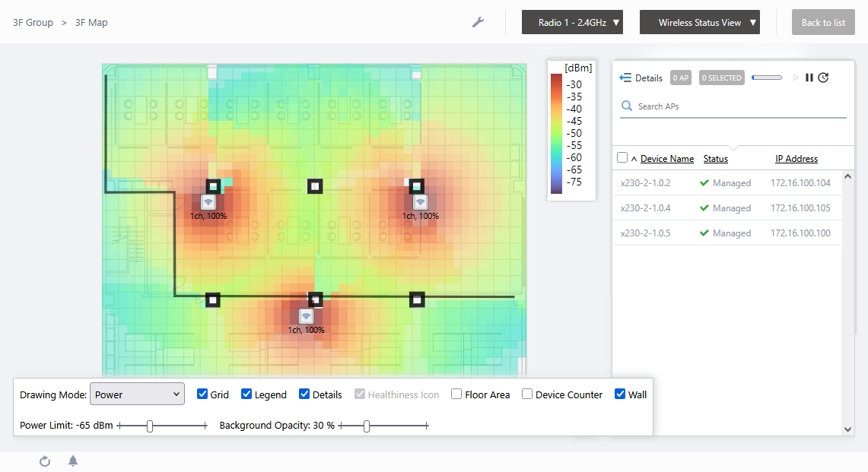Click the timed refresh clock icon

coord(823,78)
